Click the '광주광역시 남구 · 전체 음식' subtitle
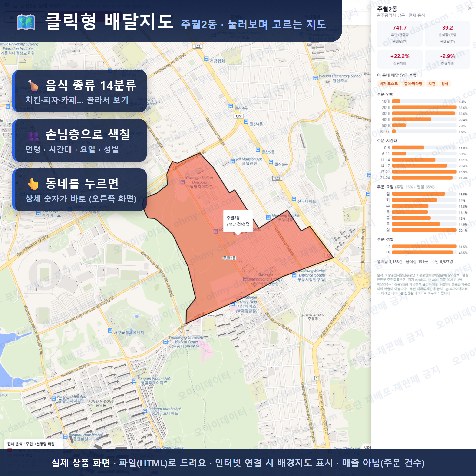The height and width of the screenshot is (476, 476). tap(401, 15)
